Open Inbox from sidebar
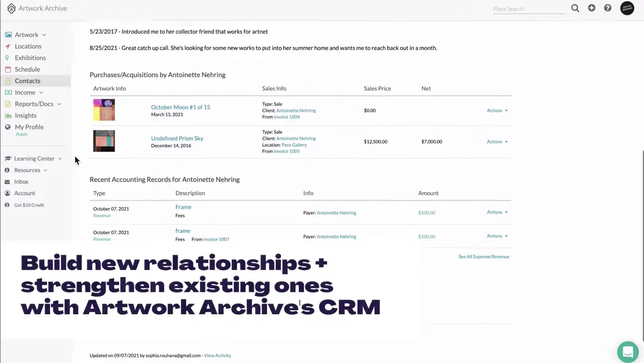Image resolution: width=644 pixels, height=363 pixels. click(21, 182)
